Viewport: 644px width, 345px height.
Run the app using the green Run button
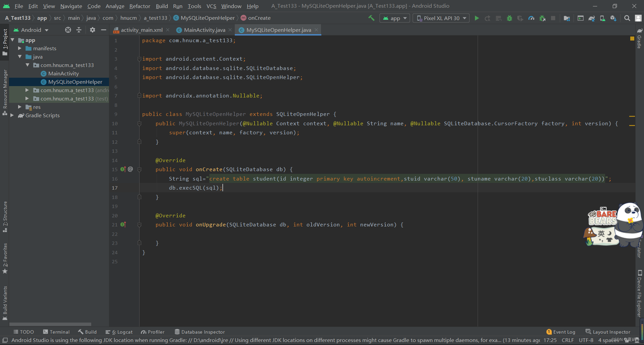coord(477,18)
